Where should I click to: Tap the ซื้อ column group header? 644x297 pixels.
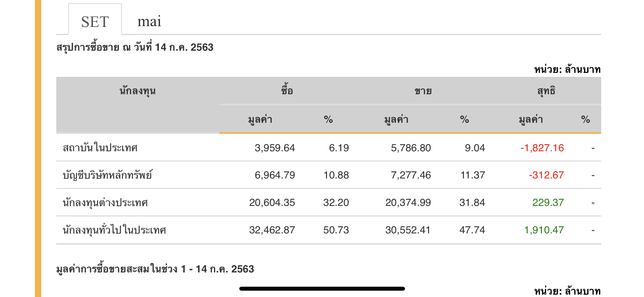coord(287,91)
